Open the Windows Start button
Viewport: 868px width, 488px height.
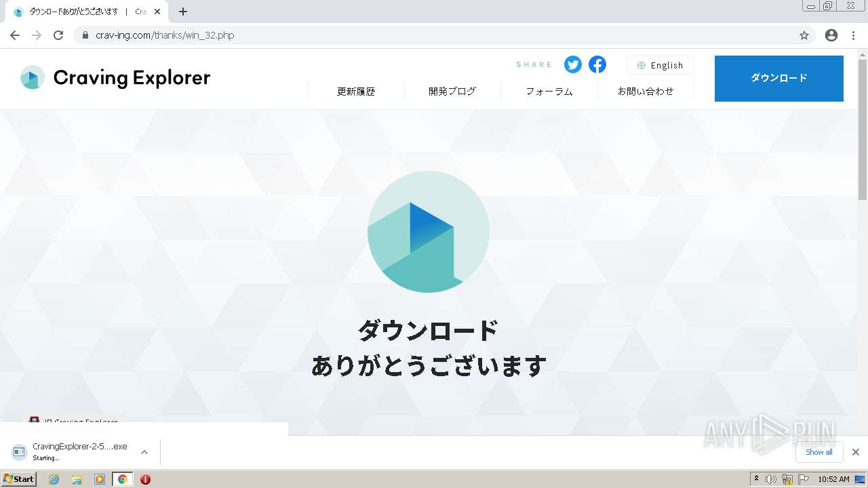click(19, 479)
